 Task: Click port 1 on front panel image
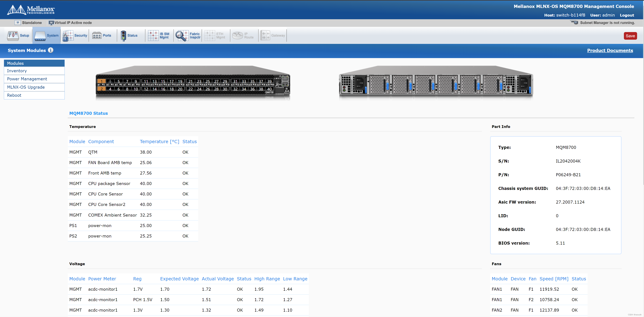(x=102, y=81)
